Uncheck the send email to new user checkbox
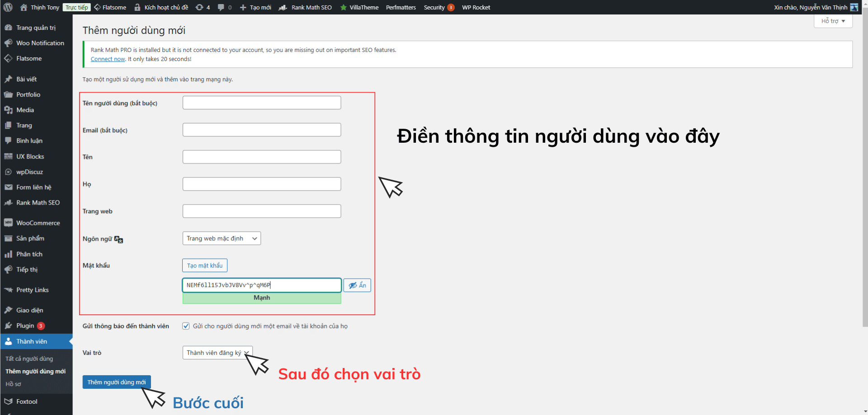Image resolution: width=868 pixels, height=415 pixels. coord(186,326)
